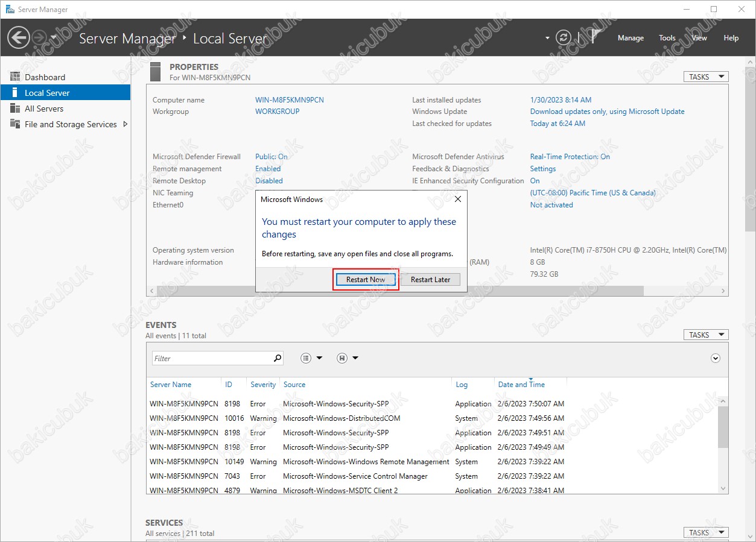Sort events by Severity column
756x542 pixels.
pos(263,385)
